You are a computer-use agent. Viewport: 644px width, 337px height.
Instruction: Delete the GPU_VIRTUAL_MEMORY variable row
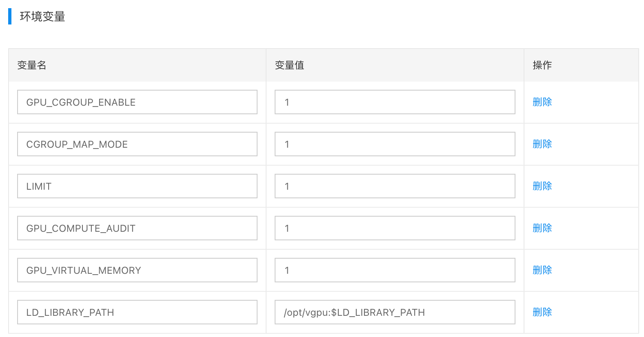point(542,270)
